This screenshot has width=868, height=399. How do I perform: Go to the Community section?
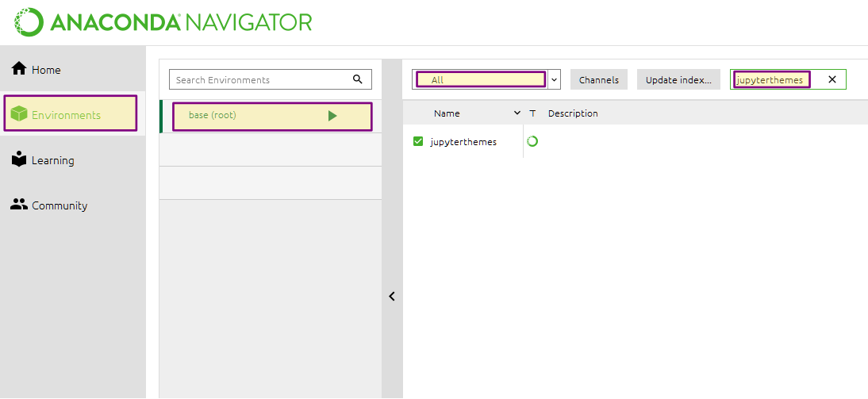point(72,205)
